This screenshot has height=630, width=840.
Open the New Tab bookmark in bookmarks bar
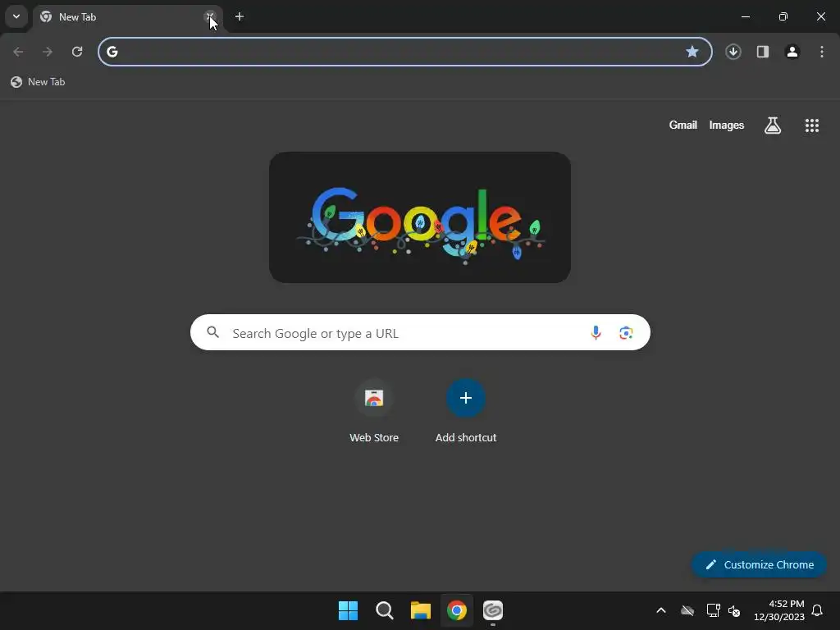point(38,82)
